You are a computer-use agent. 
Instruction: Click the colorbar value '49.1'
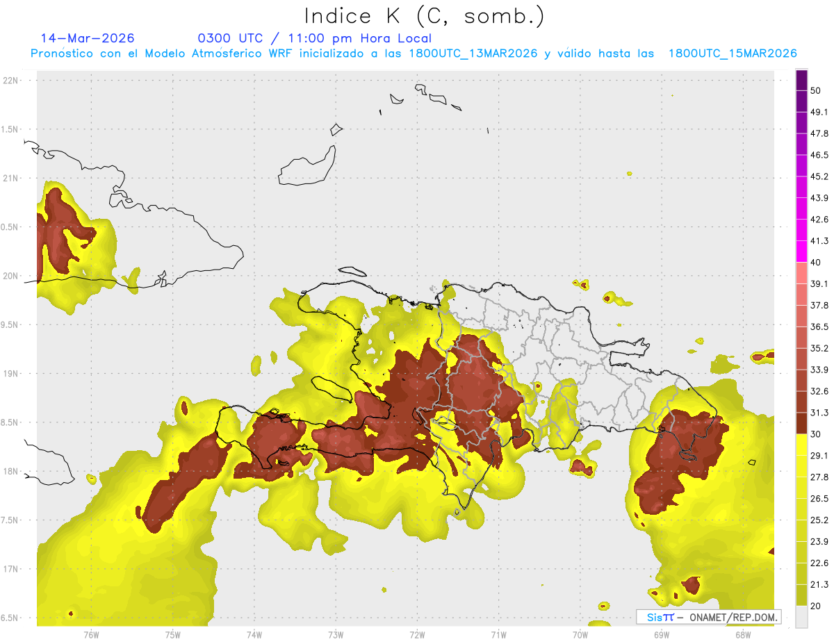click(819, 112)
